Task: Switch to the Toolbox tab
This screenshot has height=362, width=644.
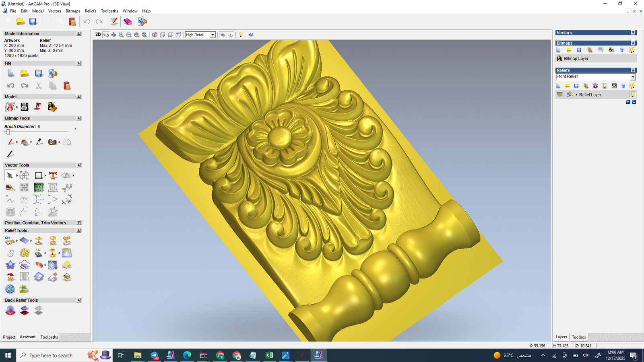Action: [x=579, y=337]
